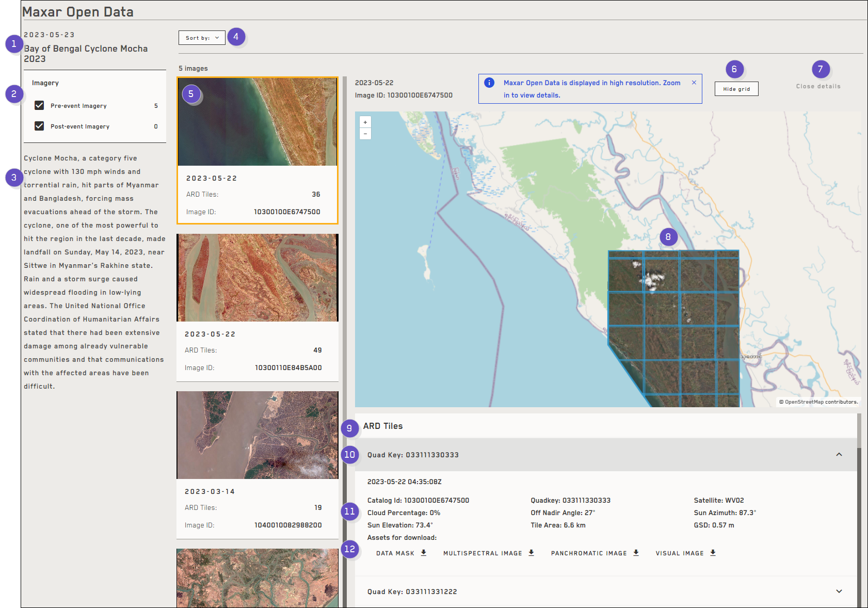Click Bay of Bengal Cyclone Mocha 2023 title
This screenshot has height=608, width=868.
coord(86,54)
